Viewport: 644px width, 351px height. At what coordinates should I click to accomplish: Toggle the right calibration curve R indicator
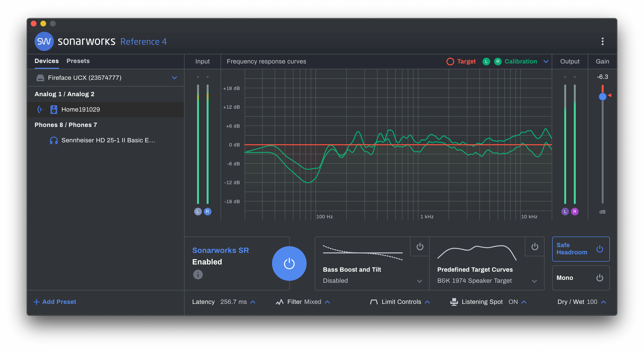tap(497, 61)
